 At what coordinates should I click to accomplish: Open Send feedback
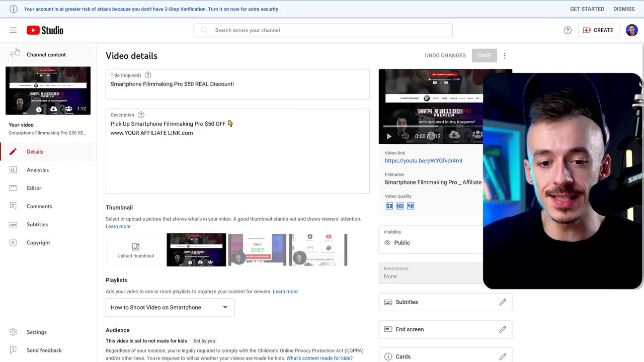pyautogui.click(x=48, y=350)
